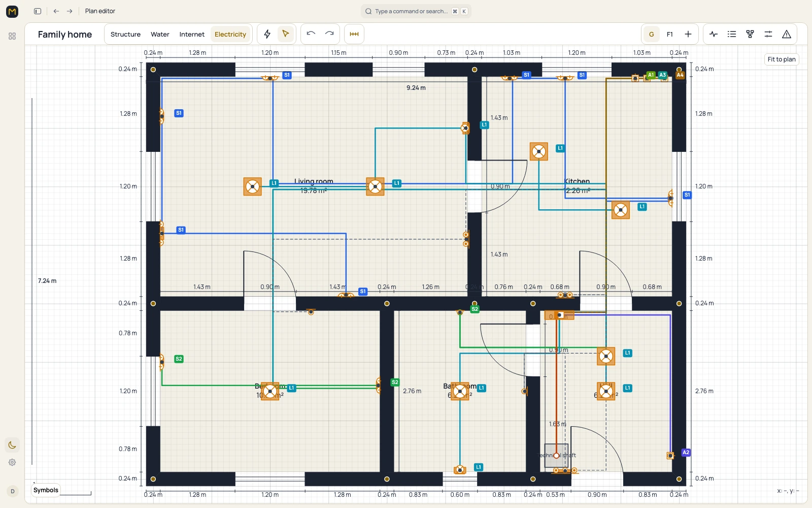This screenshot has height=508, width=812.
Task: Open settings gear in left rail
Action: click(x=12, y=462)
